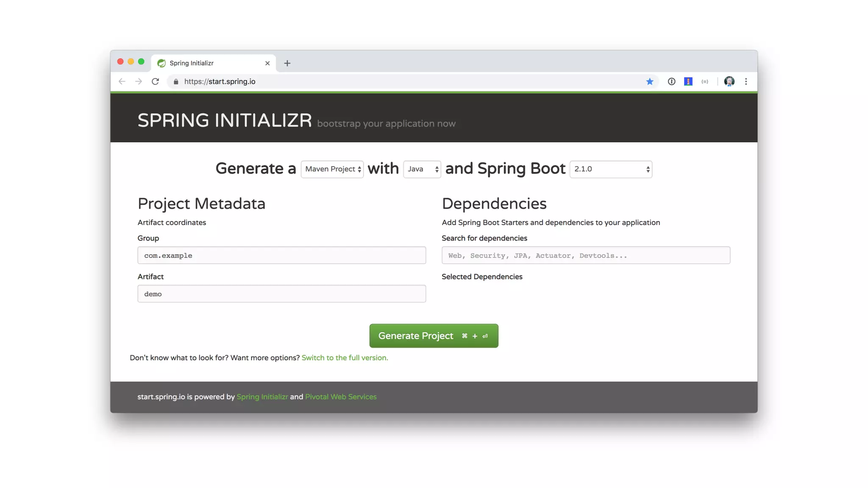Click the Generate Project button
Viewport: 868px width, 488px height.
(x=434, y=336)
